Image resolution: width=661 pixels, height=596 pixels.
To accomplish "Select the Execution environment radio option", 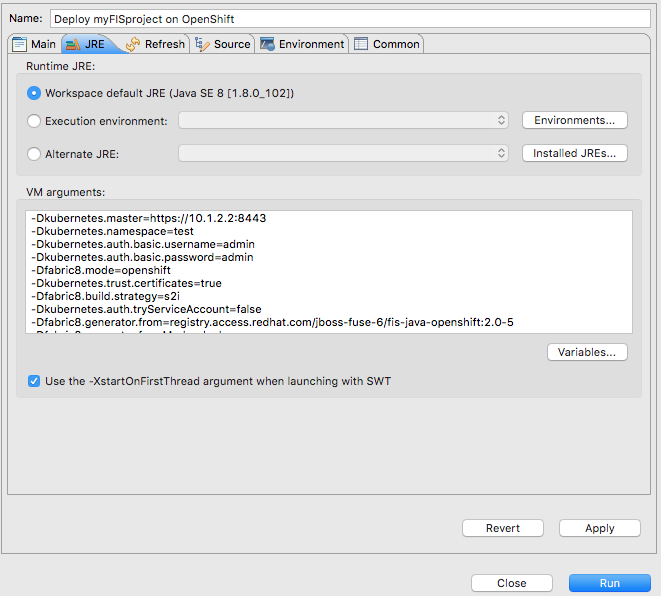I will point(35,121).
